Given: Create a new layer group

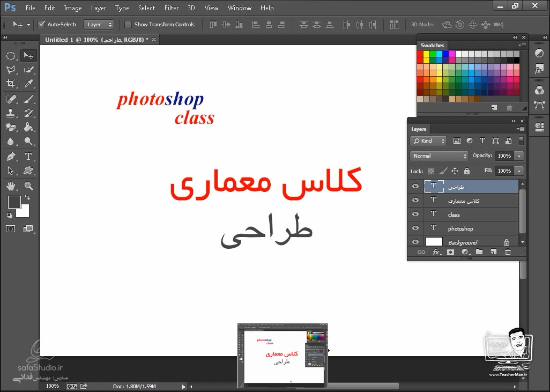Looking at the screenshot, I should [479, 252].
